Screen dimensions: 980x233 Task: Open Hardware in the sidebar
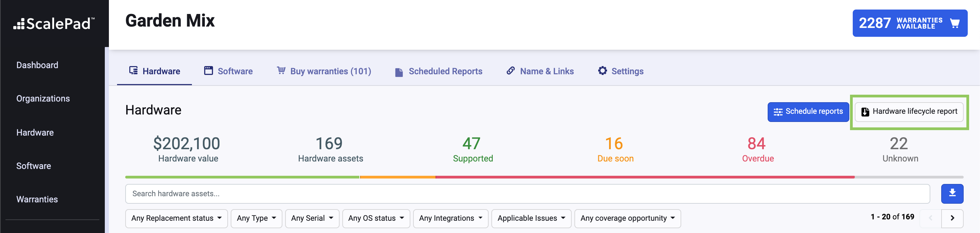pyautogui.click(x=35, y=133)
